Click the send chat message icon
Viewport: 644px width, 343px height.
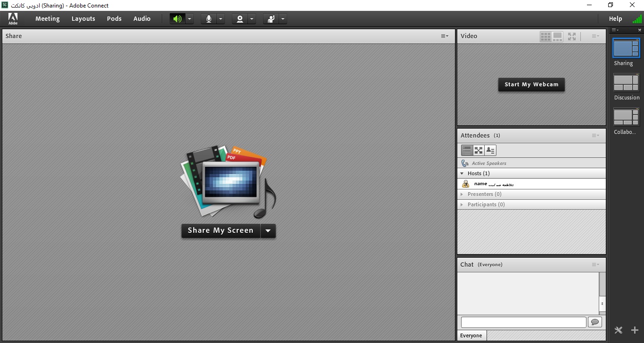coord(595,322)
